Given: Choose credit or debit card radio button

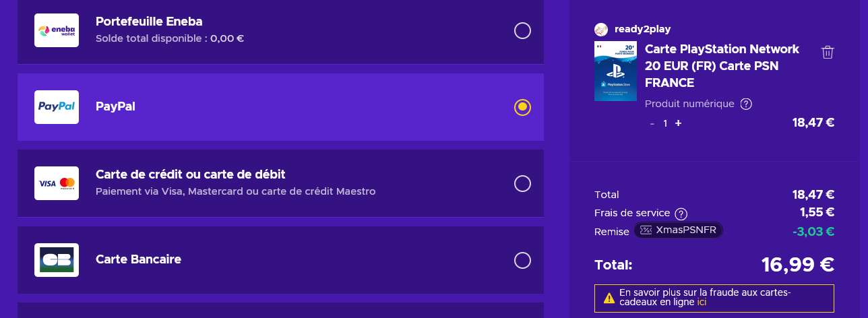Looking at the screenshot, I should pyautogui.click(x=522, y=183).
